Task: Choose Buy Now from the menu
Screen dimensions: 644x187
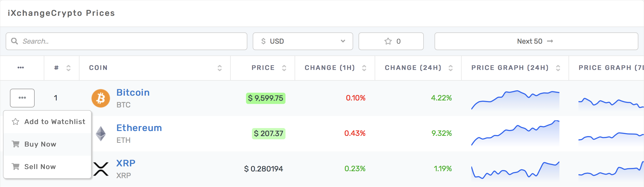Action: coord(40,144)
